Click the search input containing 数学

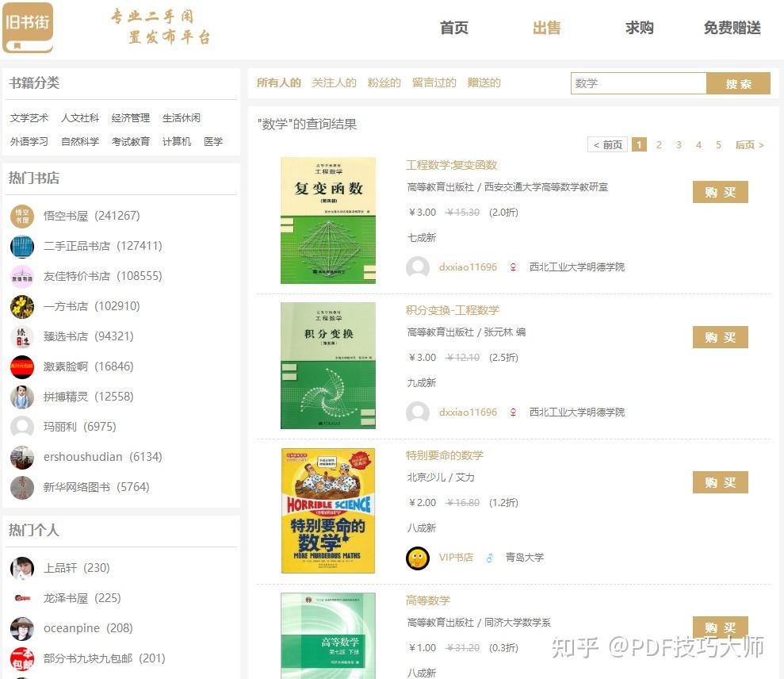[x=638, y=83]
